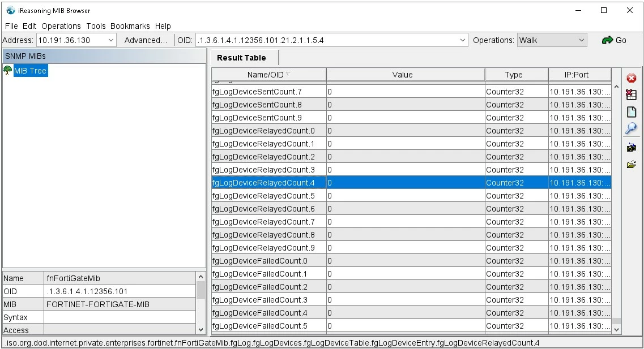The image size is (644, 349).
Task: Select highlighted row fgLogDeviceRelayedCount.4
Action: (x=411, y=183)
